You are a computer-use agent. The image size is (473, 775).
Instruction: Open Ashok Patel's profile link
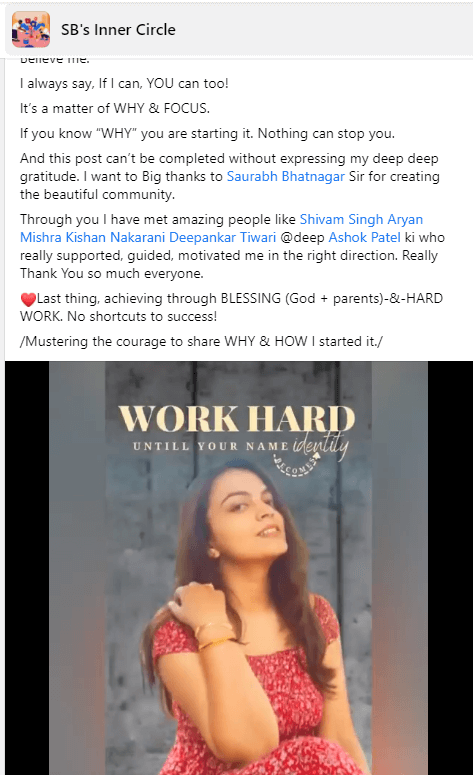365,237
